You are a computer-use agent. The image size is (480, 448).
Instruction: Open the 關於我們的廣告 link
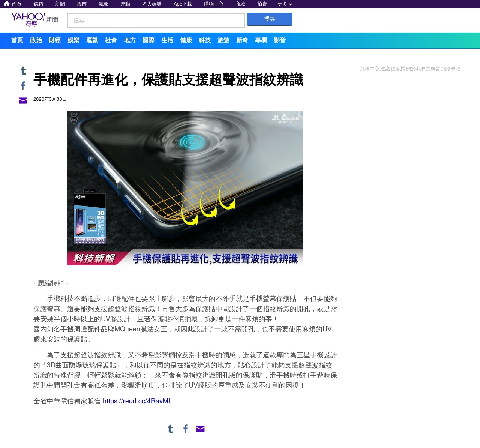423,69
